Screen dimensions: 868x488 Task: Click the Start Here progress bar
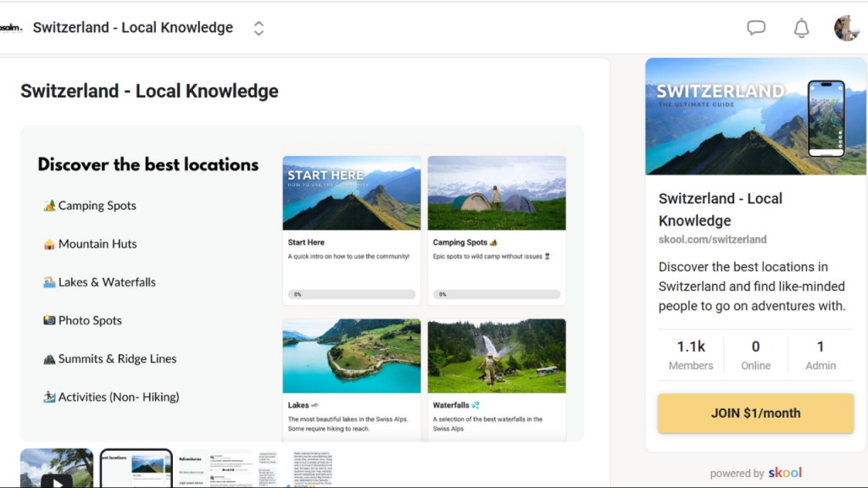tap(352, 294)
